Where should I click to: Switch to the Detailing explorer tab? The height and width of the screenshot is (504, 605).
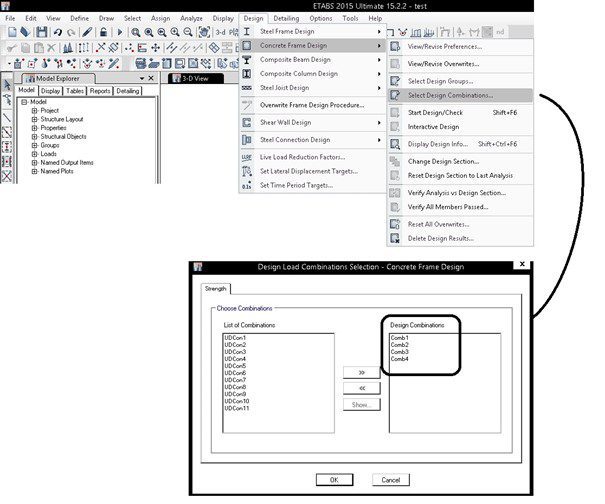pyautogui.click(x=128, y=91)
